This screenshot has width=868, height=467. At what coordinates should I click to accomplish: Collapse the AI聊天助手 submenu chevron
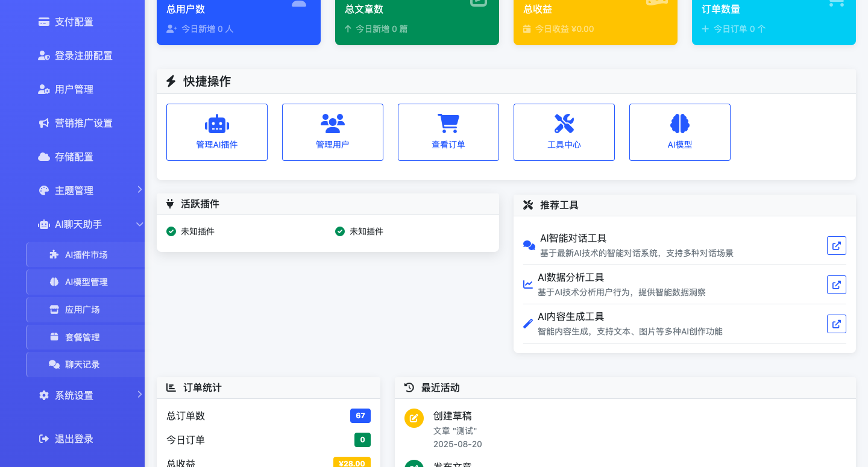click(x=139, y=224)
